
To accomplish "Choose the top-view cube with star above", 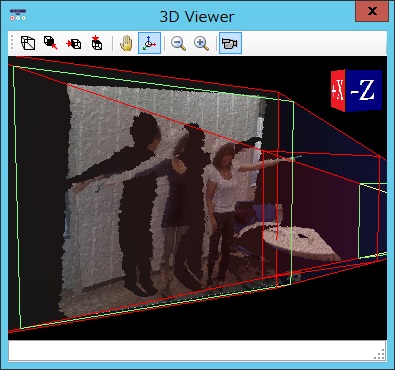I will coord(97,43).
